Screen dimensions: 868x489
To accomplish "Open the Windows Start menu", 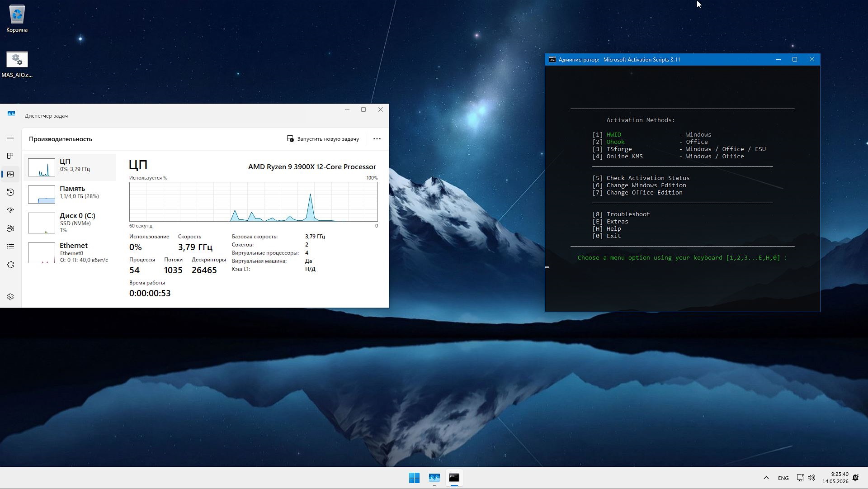I will (x=414, y=478).
